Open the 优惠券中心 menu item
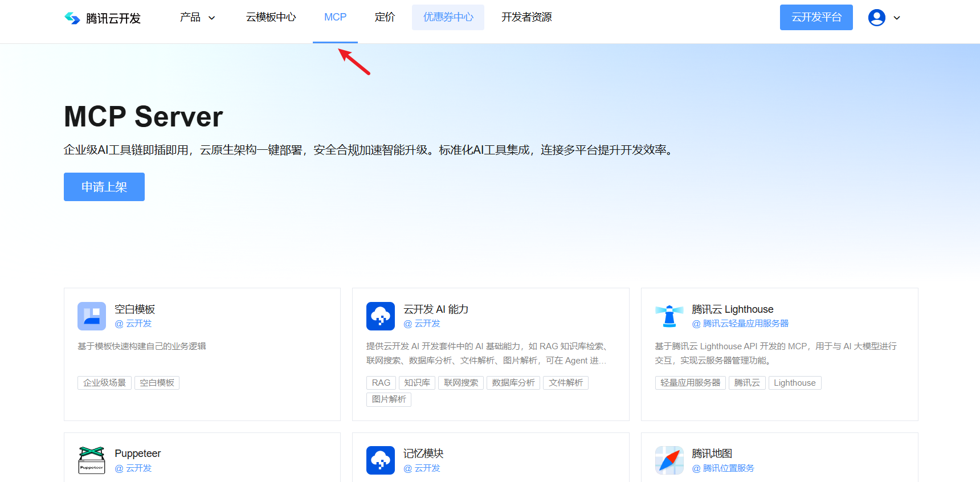Viewport: 980px width, 482px height. tap(448, 17)
